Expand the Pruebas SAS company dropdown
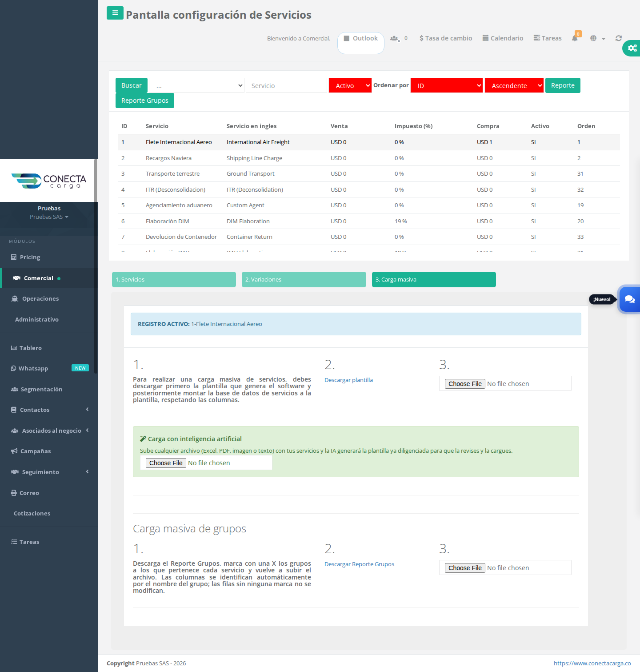 point(49,217)
